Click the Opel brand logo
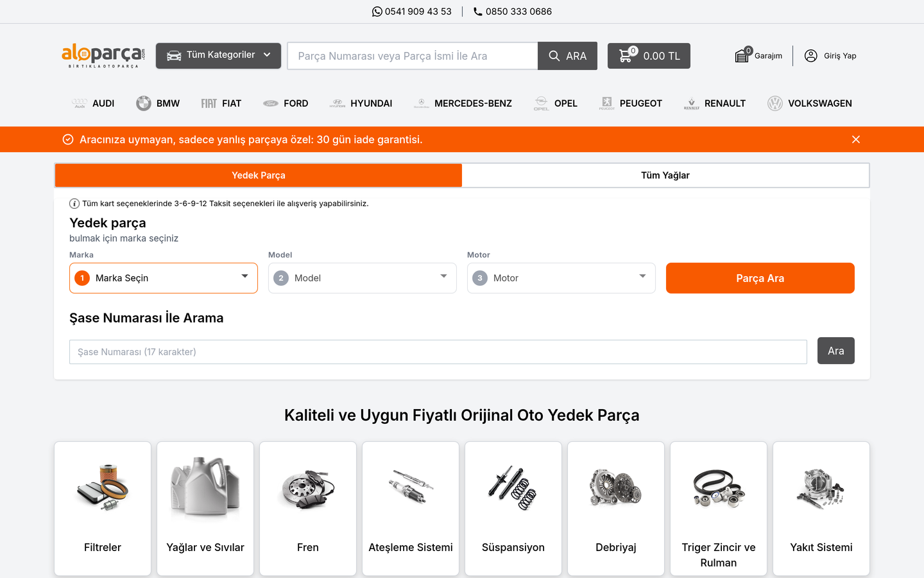924x578 pixels. click(x=542, y=103)
